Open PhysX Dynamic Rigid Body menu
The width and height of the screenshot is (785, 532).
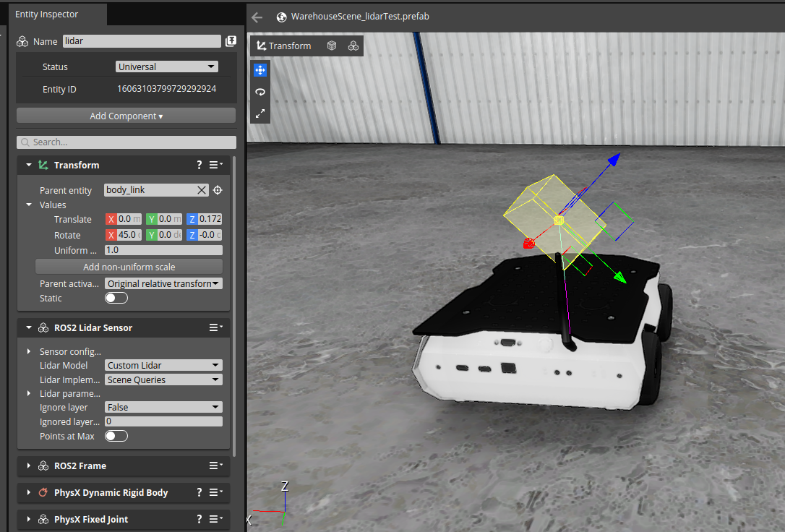coord(216,492)
